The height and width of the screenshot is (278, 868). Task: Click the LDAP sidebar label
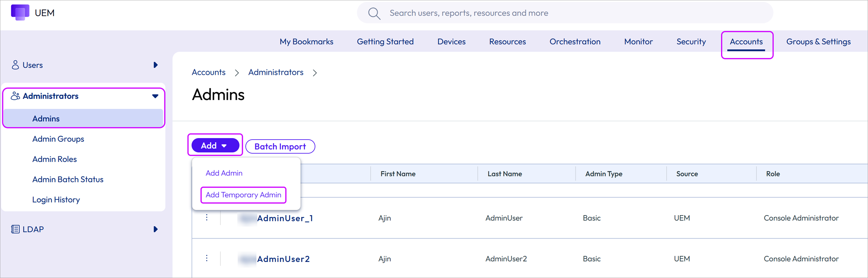[x=33, y=229]
